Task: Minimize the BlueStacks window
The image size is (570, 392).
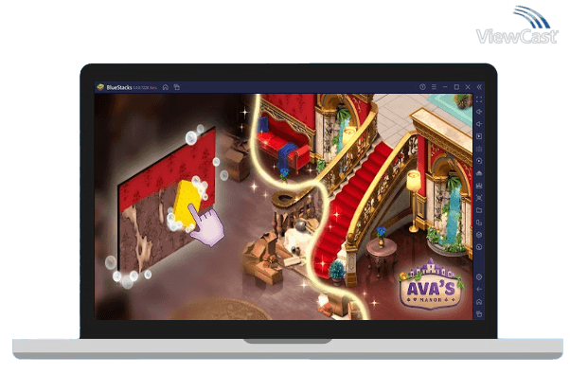Action: [x=445, y=87]
